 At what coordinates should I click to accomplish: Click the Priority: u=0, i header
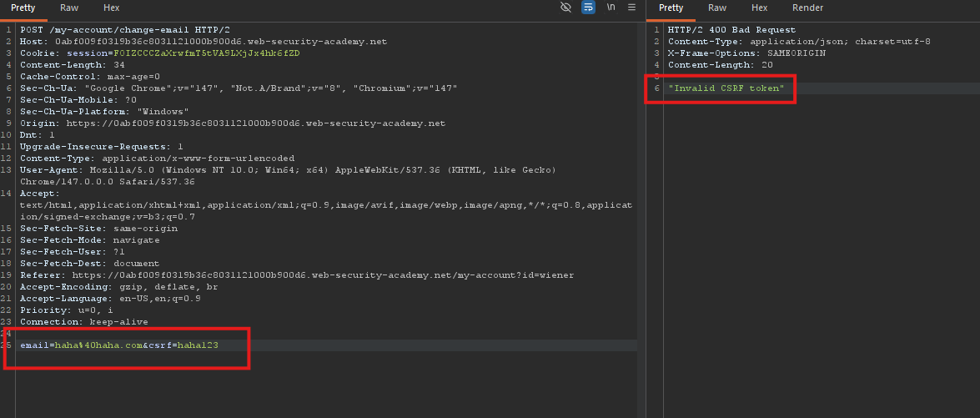(66, 310)
